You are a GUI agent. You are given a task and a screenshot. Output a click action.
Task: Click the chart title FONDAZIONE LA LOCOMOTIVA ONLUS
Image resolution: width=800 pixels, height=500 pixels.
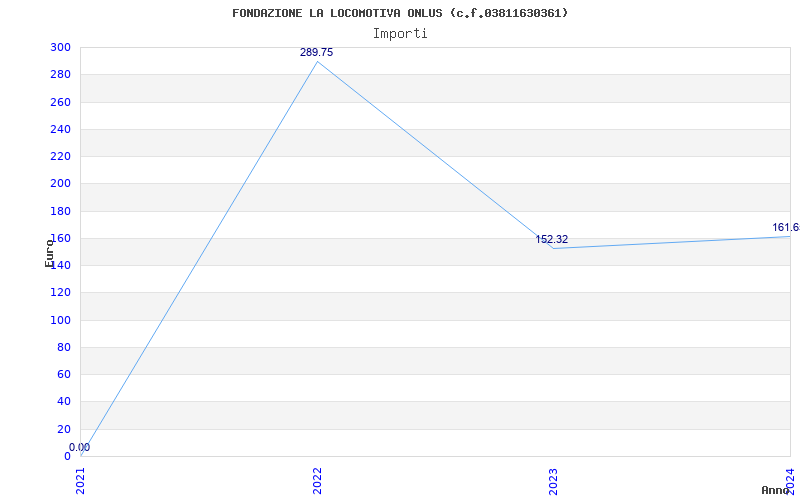click(x=400, y=13)
